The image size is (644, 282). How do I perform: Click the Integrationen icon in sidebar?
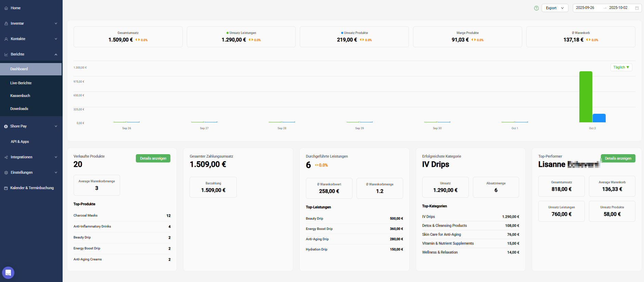(6, 157)
